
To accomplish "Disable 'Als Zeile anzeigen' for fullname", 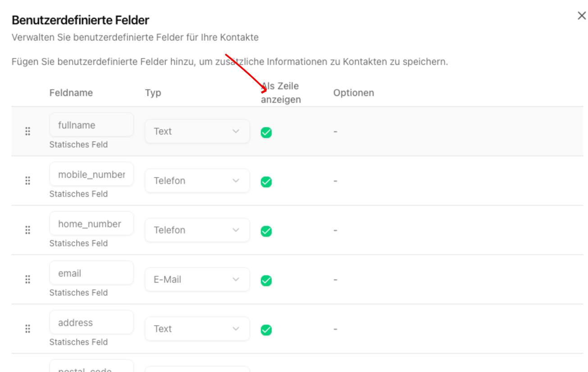I will tap(266, 133).
